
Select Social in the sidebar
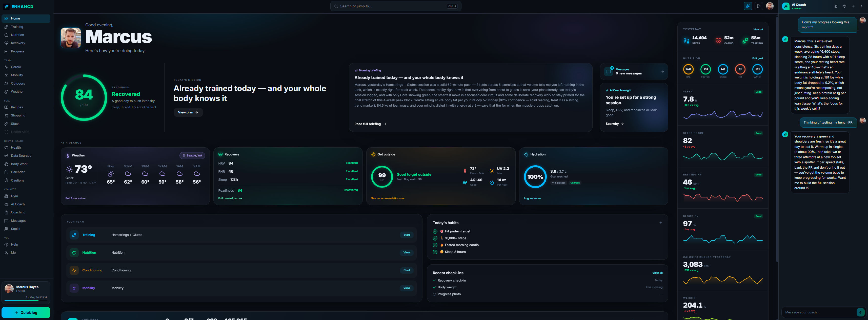click(26, 229)
